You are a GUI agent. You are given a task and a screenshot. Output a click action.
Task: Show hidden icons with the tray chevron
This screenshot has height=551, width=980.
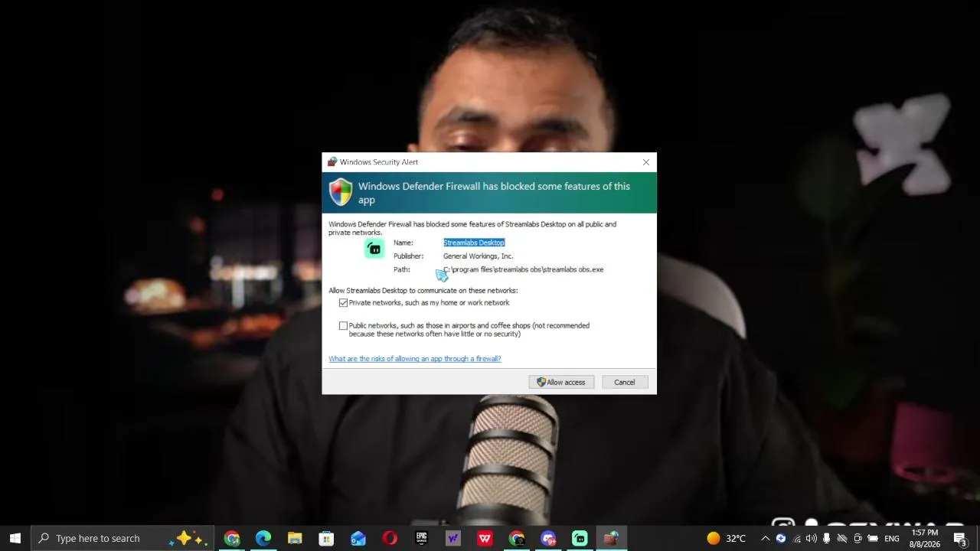pos(765,538)
